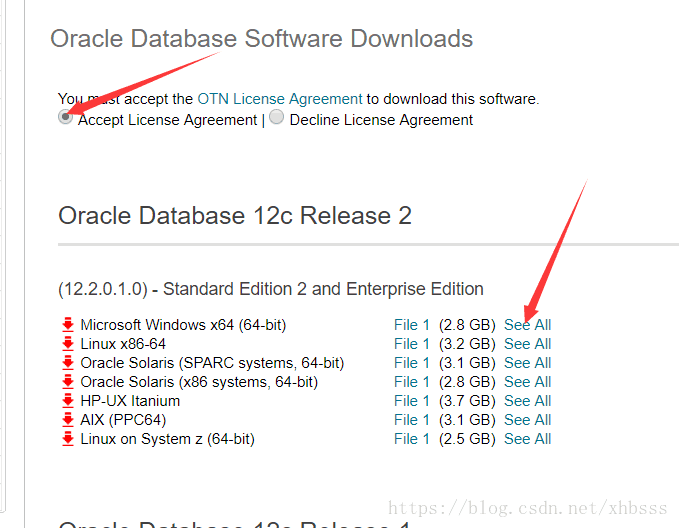
Task: Click download icon for Microsoft Windows x64
Action: click(68, 325)
